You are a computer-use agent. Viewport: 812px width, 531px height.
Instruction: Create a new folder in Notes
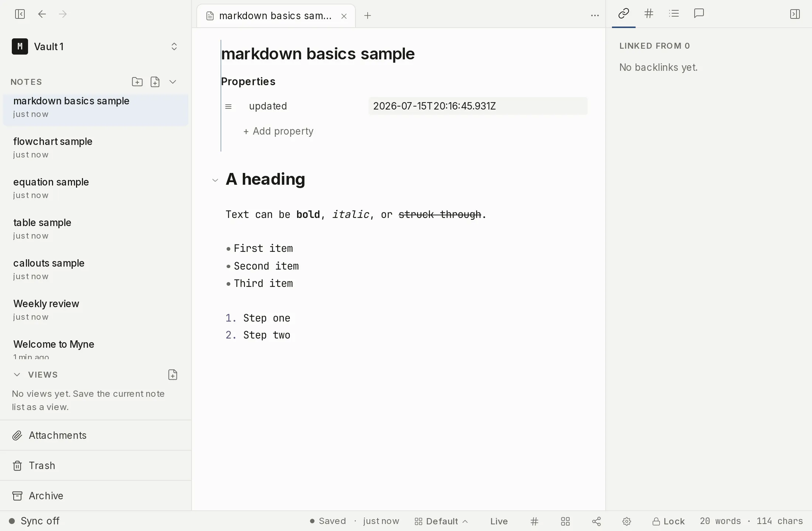point(137,82)
